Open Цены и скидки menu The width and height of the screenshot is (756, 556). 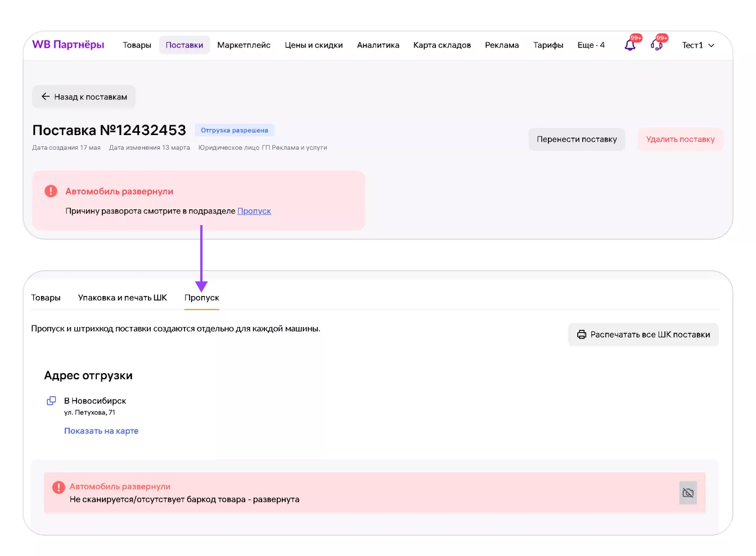point(313,45)
